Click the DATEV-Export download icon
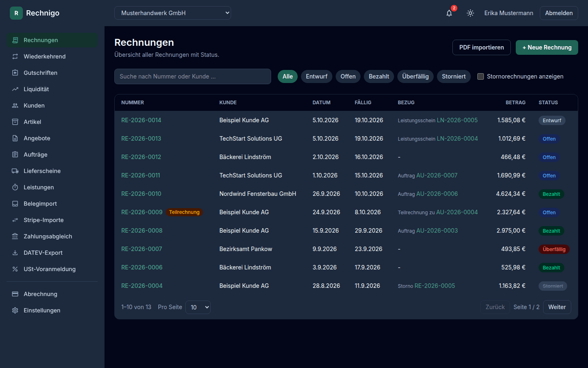The image size is (588, 368). click(15, 253)
